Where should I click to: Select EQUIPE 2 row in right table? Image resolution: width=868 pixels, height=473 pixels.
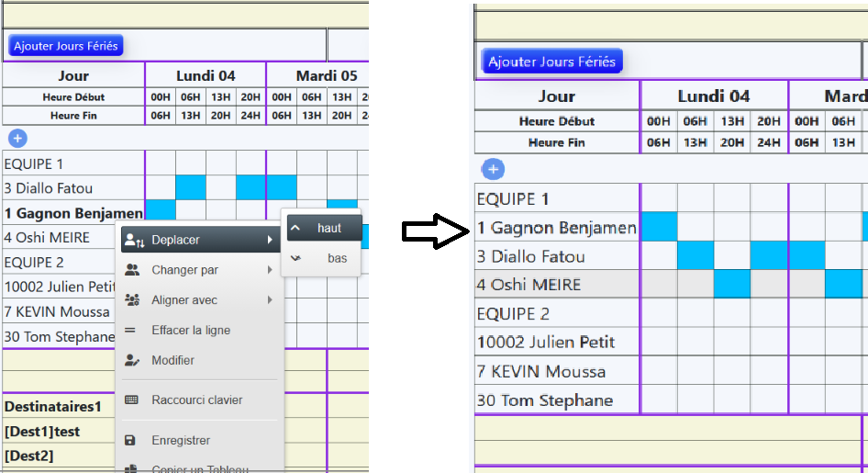[557, 313]
